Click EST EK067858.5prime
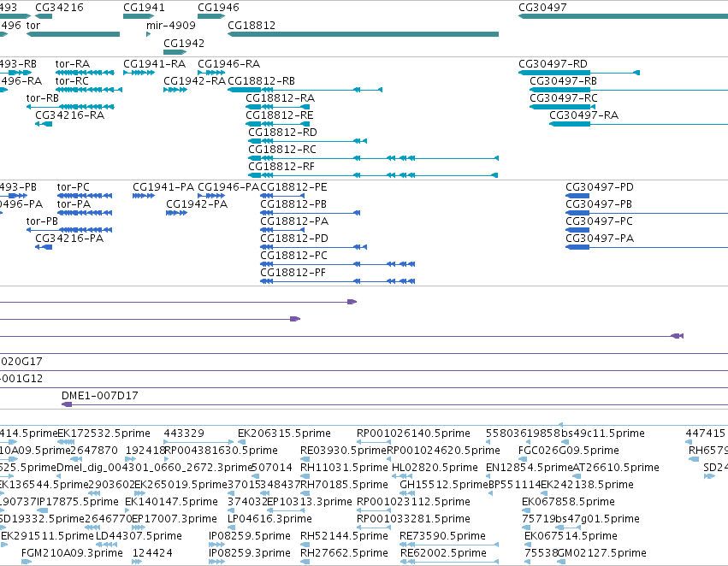Viewport: 728px width, 566px height. point(568,502)
